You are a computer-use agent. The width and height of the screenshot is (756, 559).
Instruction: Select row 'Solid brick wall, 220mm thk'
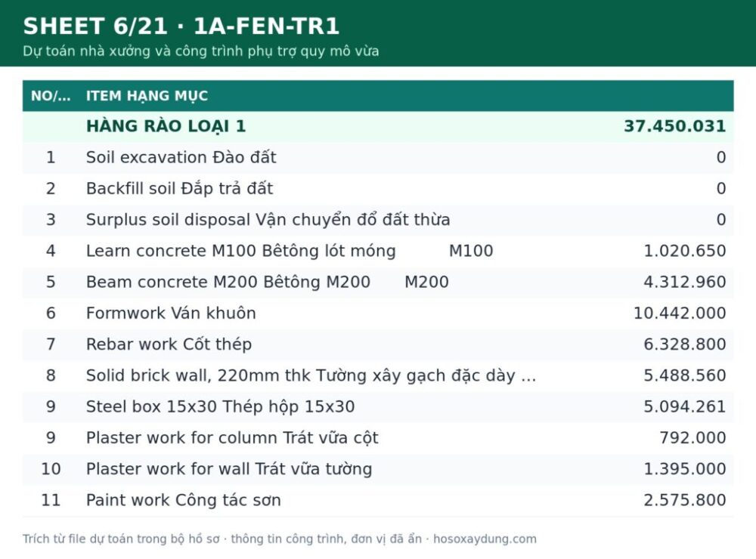point(378,375)
